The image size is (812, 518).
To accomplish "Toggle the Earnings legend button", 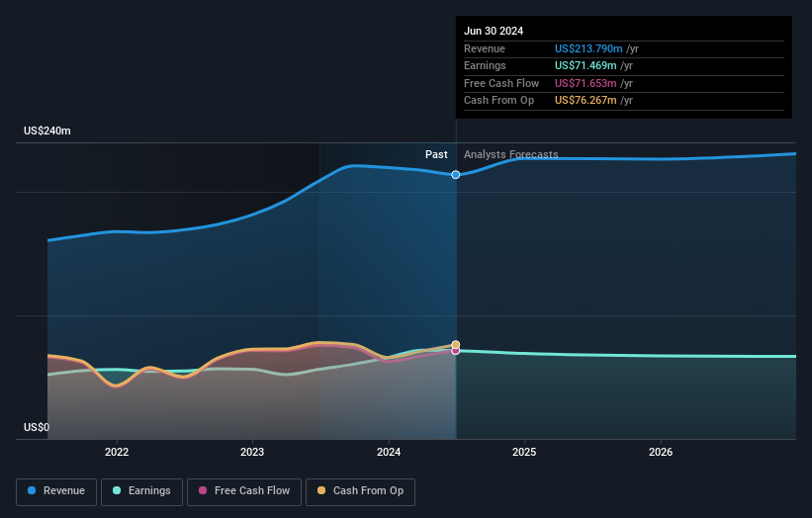I will point(141,491).
